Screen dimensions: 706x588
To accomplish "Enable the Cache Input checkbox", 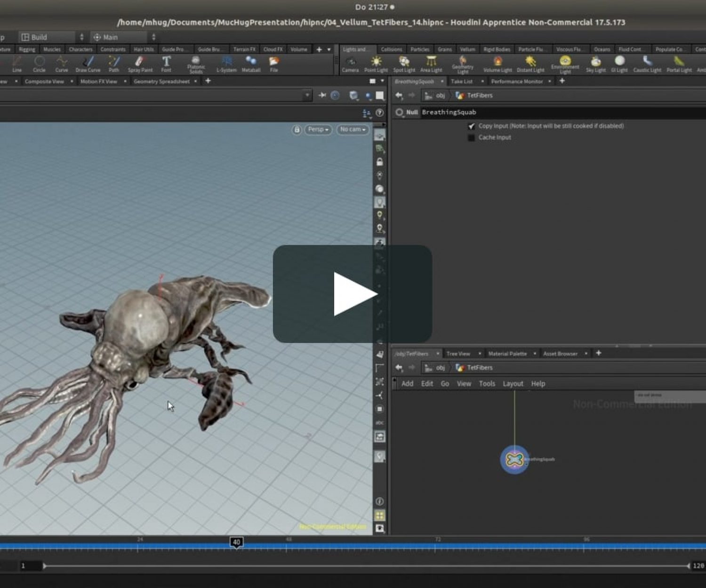I will 471,137.
